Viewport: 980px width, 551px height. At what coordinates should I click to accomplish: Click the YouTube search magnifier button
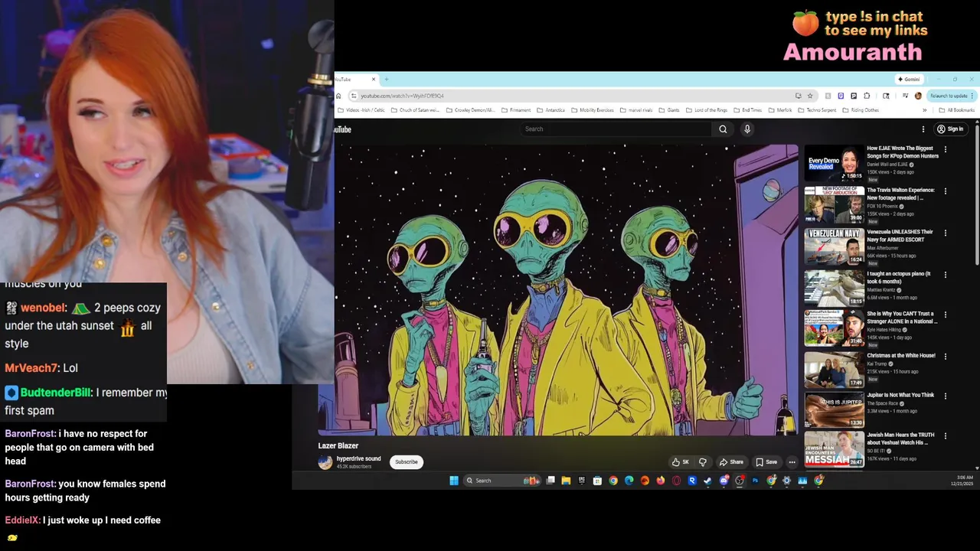click(723, 129)
